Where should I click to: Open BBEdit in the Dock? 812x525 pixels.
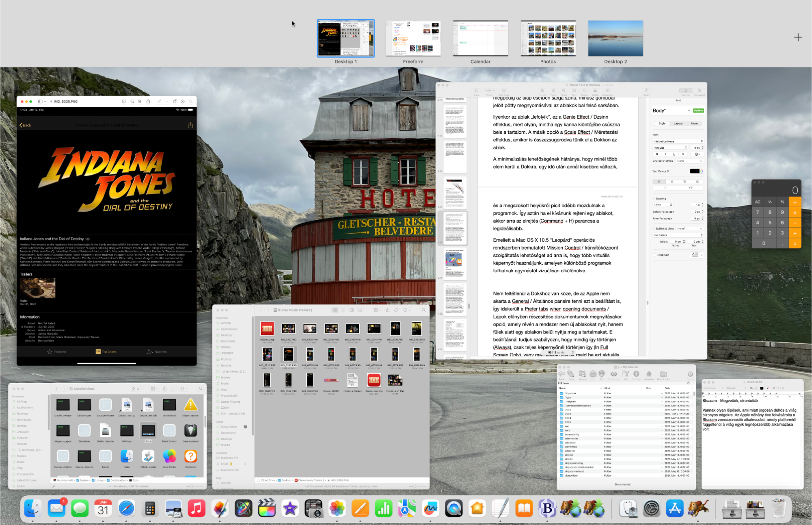point(547,508)
